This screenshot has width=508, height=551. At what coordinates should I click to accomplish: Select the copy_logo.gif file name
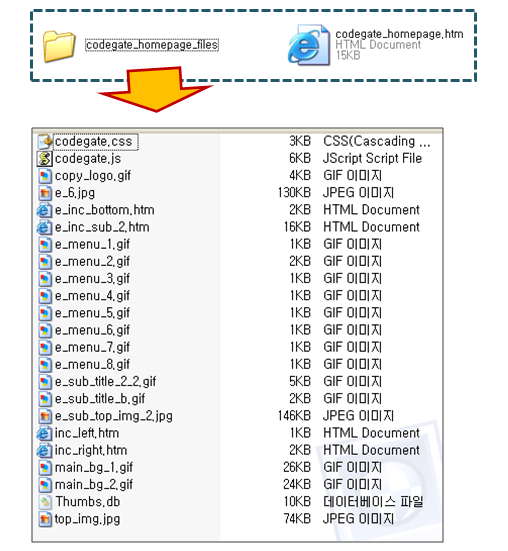(93, 176)
